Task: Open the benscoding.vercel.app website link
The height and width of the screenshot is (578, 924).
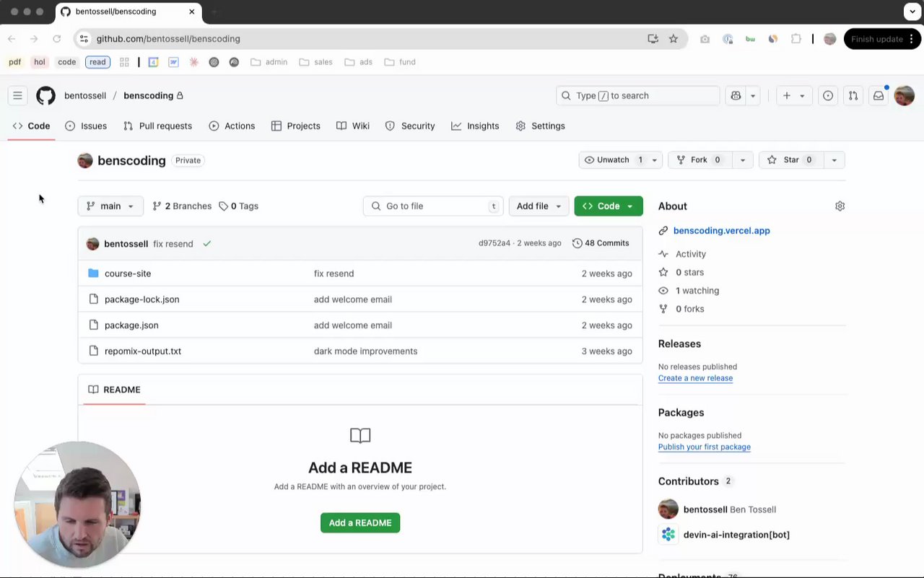Action: click(x=721, y=230)
